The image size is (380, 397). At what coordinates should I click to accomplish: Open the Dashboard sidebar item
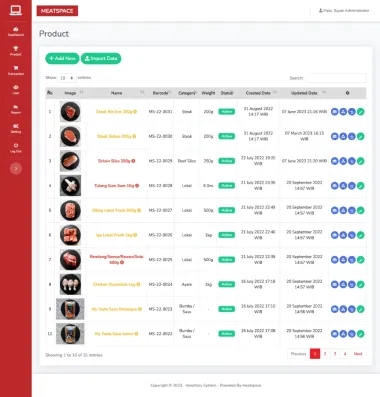pos(16,32)
